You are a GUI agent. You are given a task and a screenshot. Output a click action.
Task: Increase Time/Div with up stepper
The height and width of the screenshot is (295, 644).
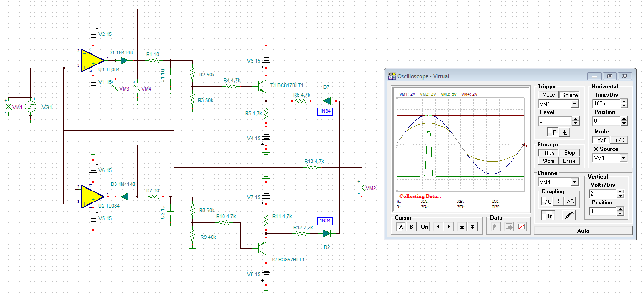coord(624,101)
